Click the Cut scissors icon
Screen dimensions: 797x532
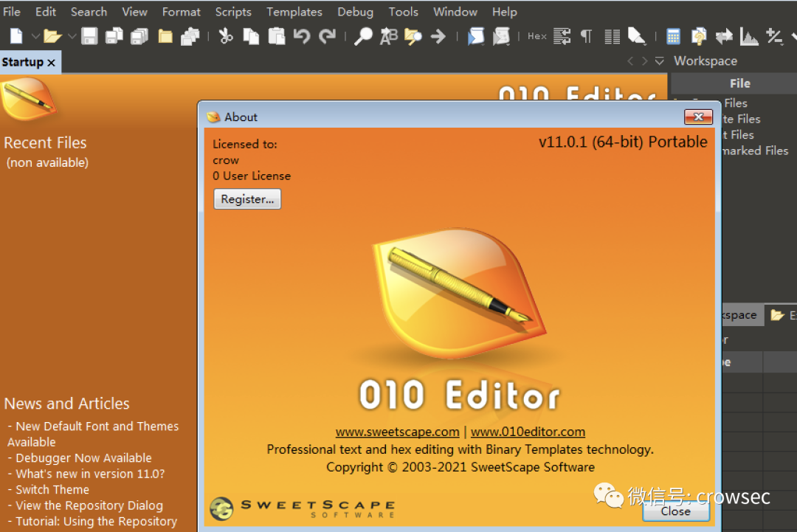point(225,36)
